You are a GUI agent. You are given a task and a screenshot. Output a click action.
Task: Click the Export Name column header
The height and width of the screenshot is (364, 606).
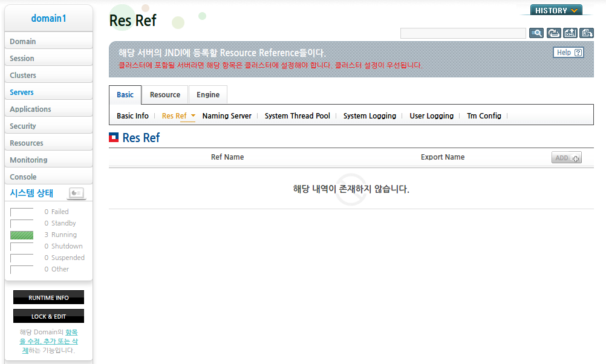[x=443, y=157]
